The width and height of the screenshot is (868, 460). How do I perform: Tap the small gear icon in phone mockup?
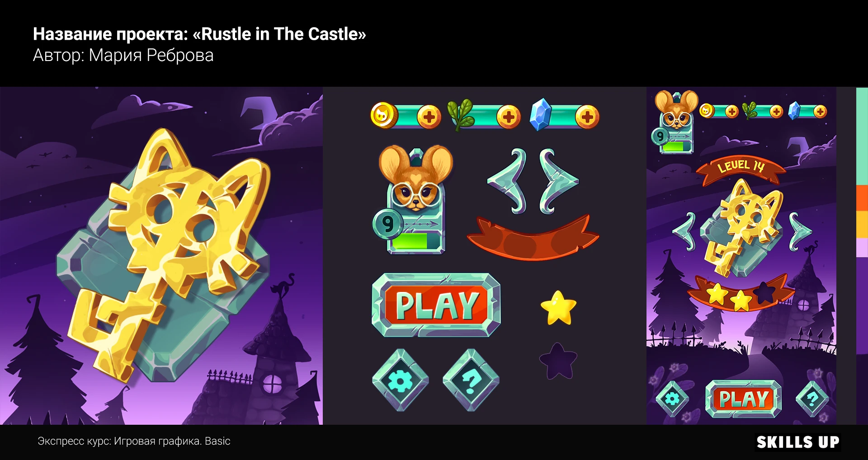[x=672, y=399]
